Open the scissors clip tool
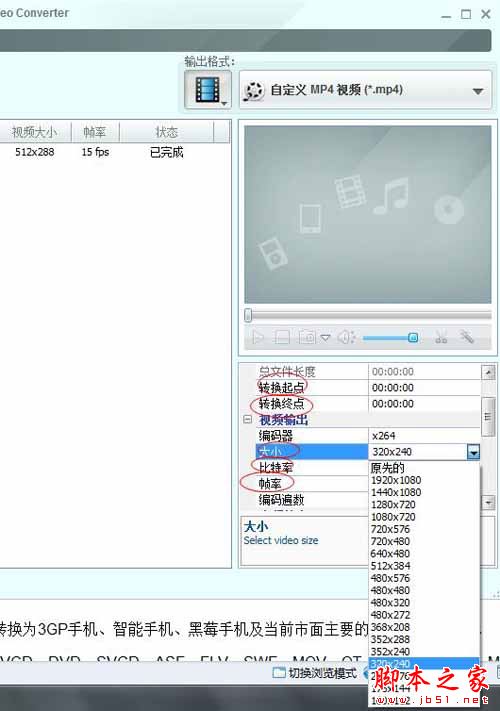 [x=441, y=337]
